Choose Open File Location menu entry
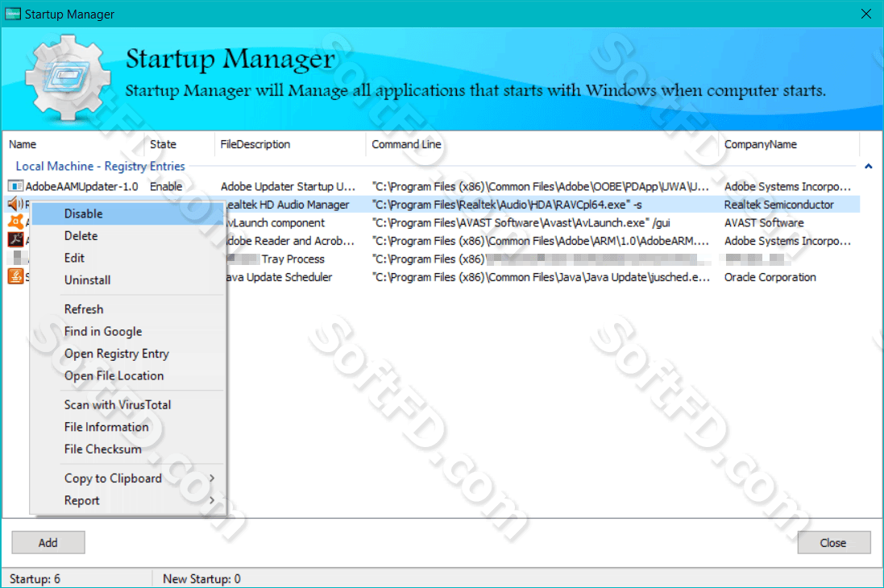The width and height of the screenshot is (884, 588). (x=128, y=375)
